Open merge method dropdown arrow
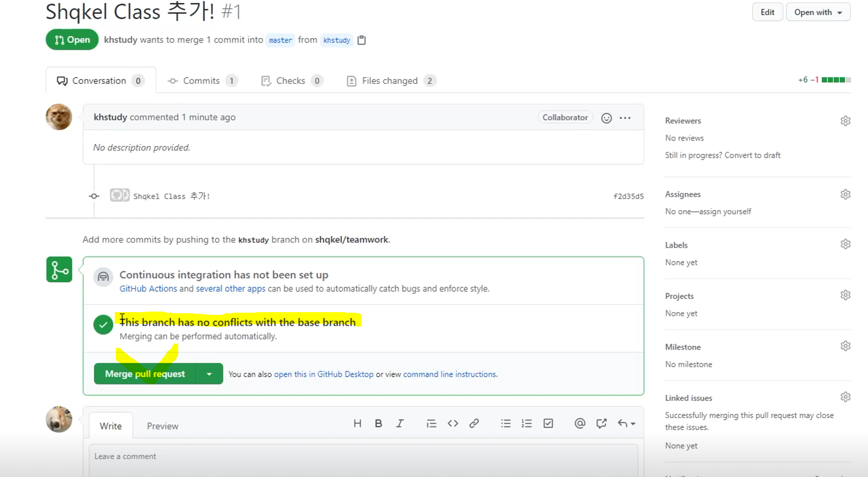This screenshot has height=477, width=868. (209, 374)
